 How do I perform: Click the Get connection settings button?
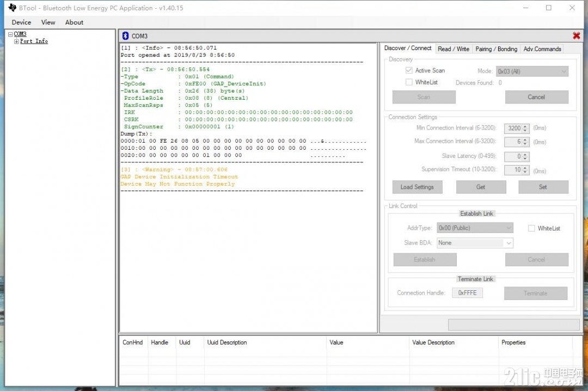tap(481, 187)
